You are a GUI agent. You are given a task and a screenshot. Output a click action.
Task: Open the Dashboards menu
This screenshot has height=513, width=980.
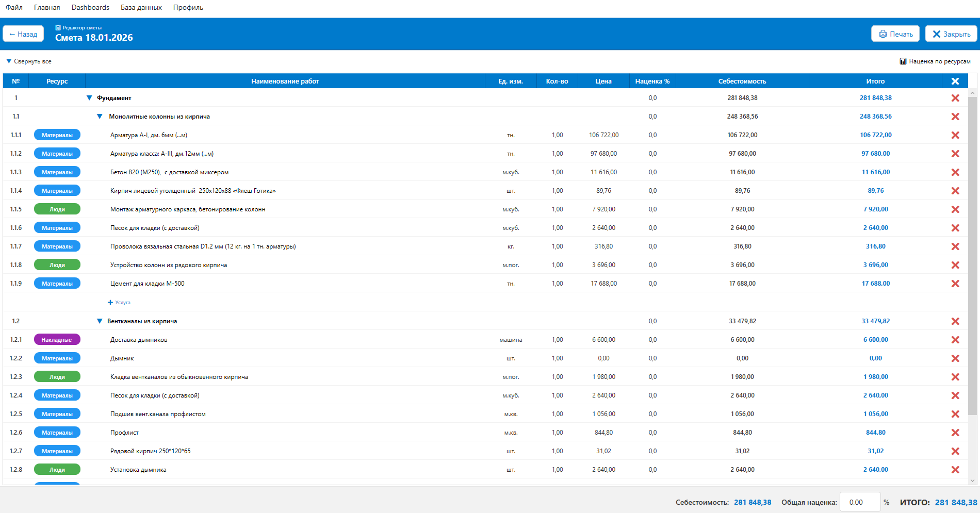coord(90,8)
